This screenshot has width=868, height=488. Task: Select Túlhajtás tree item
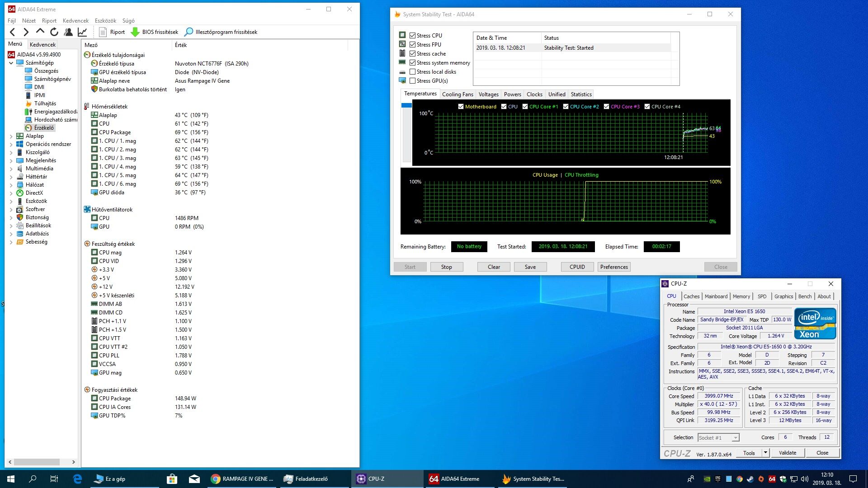[x=45, y=103]
